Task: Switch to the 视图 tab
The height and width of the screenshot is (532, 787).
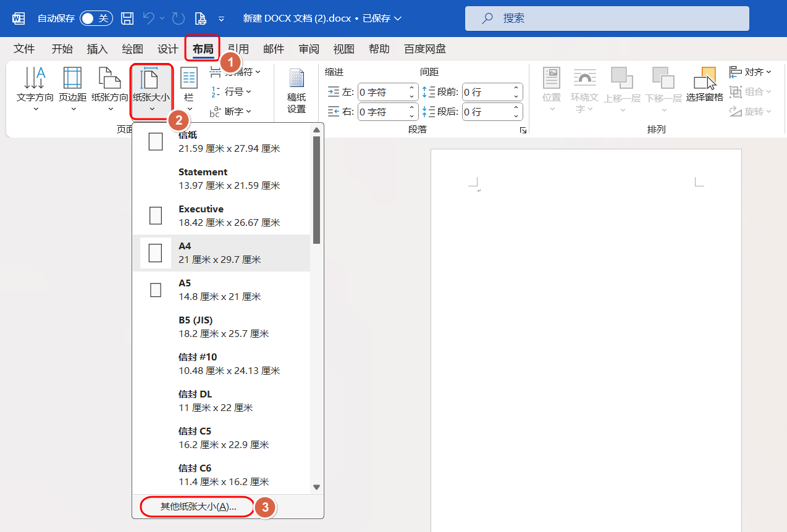Action: pos(344,49)
